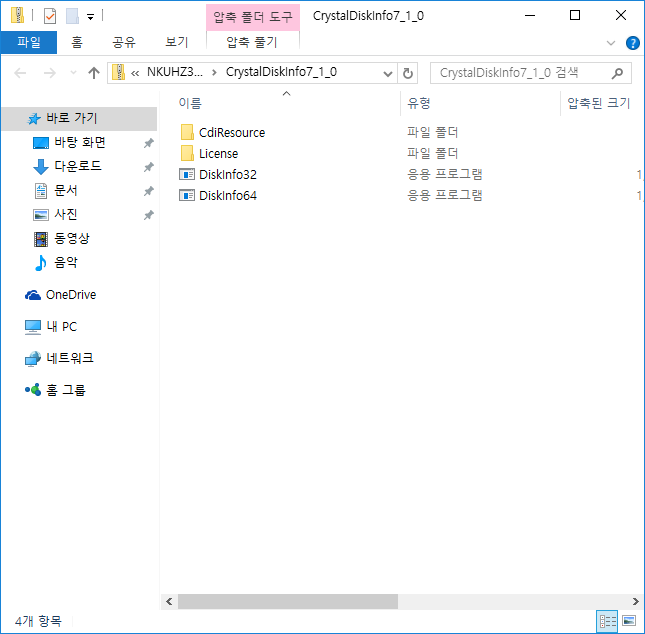The width and height of the screenshot is (645, 634).
Task: Open the address bar history dropdown
Action: pos(387,73)
